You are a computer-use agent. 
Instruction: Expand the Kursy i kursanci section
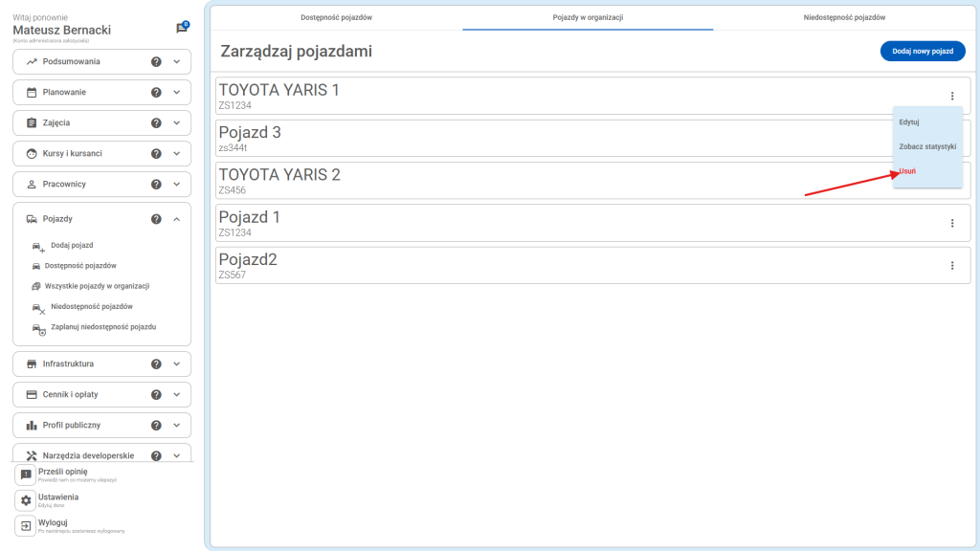176,154
